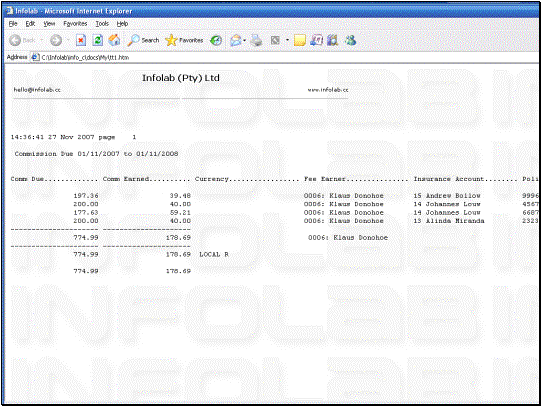
Task: Click the page icon in address bar
Action: [x=35, y=57]
